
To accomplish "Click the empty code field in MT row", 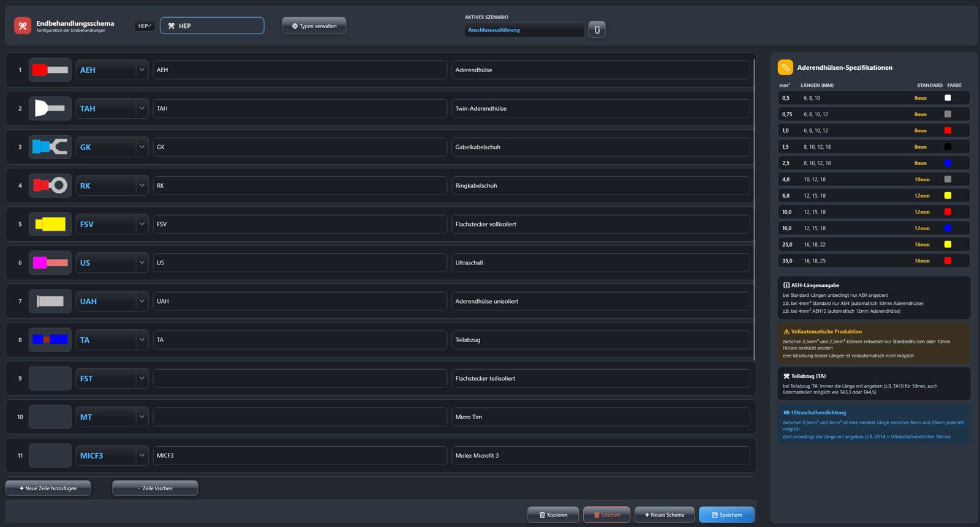I will (x=300, y=417).
